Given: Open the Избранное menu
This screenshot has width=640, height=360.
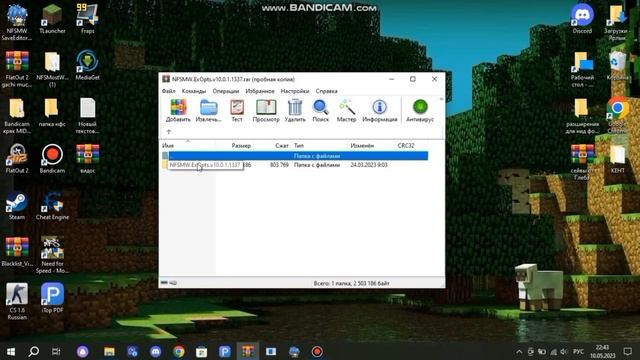Looking at the screenshot, I should [x=260, y=91].
